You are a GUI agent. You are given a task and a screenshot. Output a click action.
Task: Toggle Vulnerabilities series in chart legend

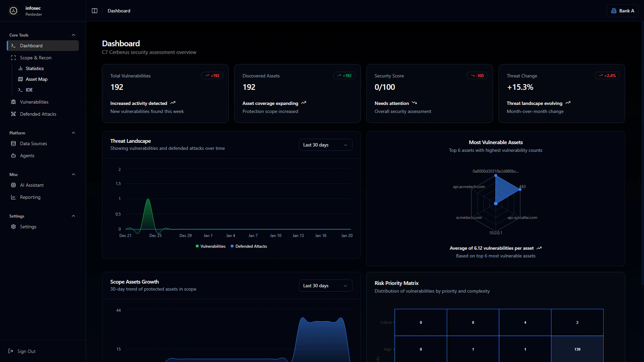pyautogui.click(x=211, y=246)
